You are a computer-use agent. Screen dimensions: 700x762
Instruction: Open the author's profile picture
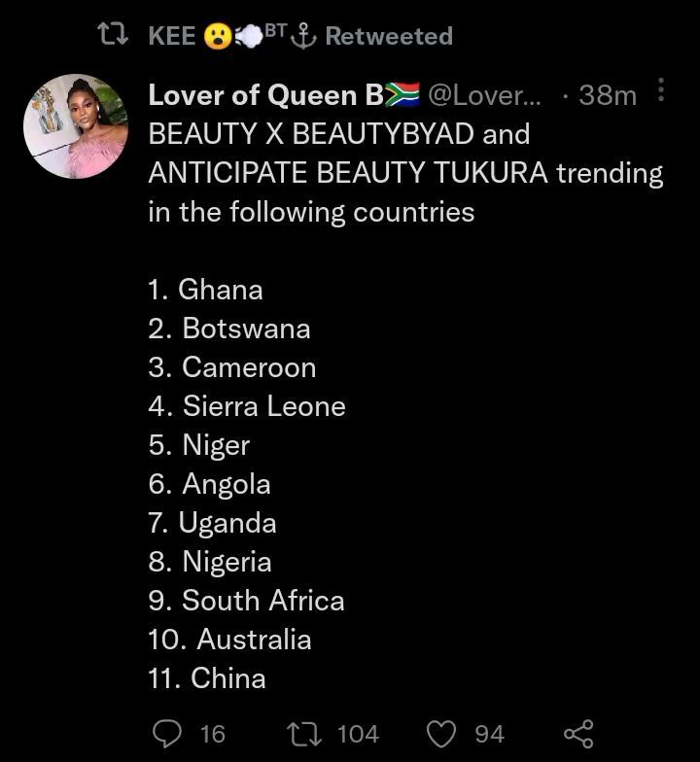coord(76,126)
